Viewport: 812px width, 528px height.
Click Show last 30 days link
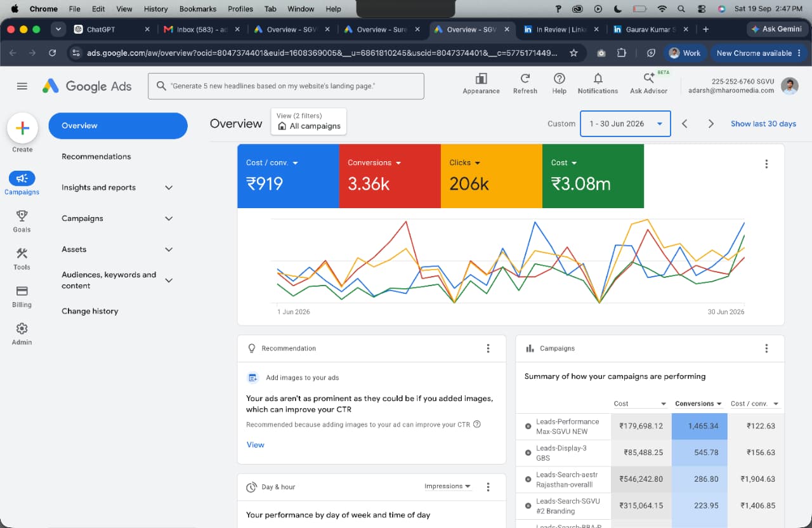pyautogui.click(x=763, y=124)
